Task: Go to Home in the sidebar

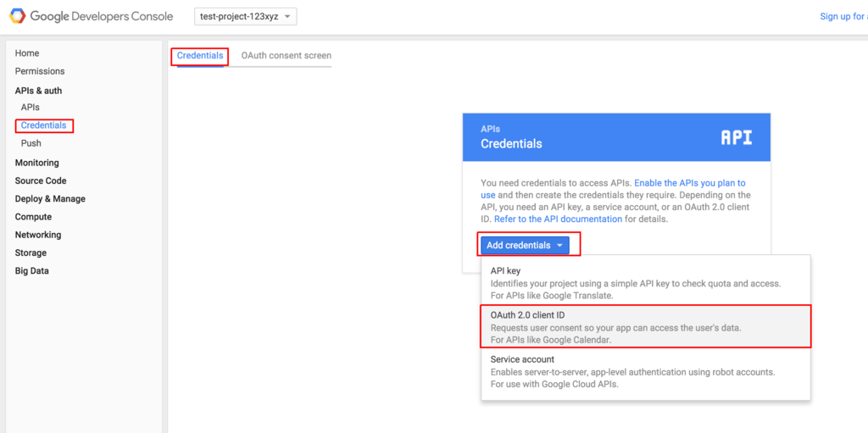Action: (x=27, y=53)
